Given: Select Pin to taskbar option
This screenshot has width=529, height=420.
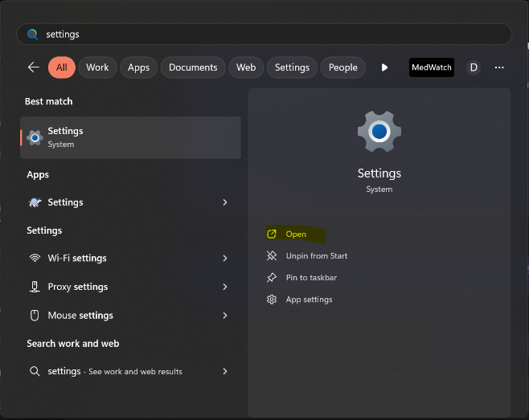Looking at the screenshot, I should coord(311,278).
